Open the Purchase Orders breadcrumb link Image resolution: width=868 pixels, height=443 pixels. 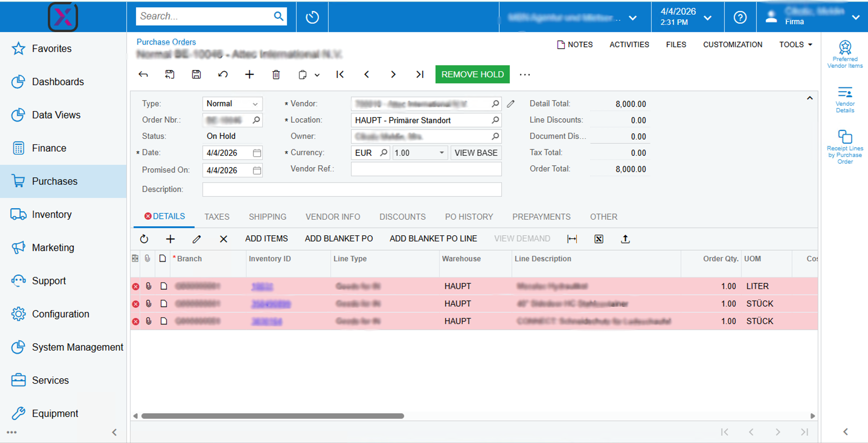(166, 42)
